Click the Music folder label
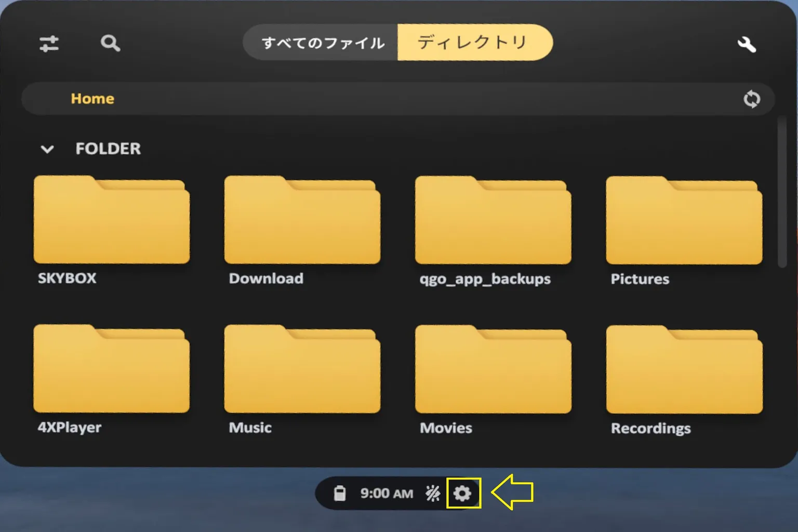The height and width of the screenshot is (532, 798). pos(250,428)
